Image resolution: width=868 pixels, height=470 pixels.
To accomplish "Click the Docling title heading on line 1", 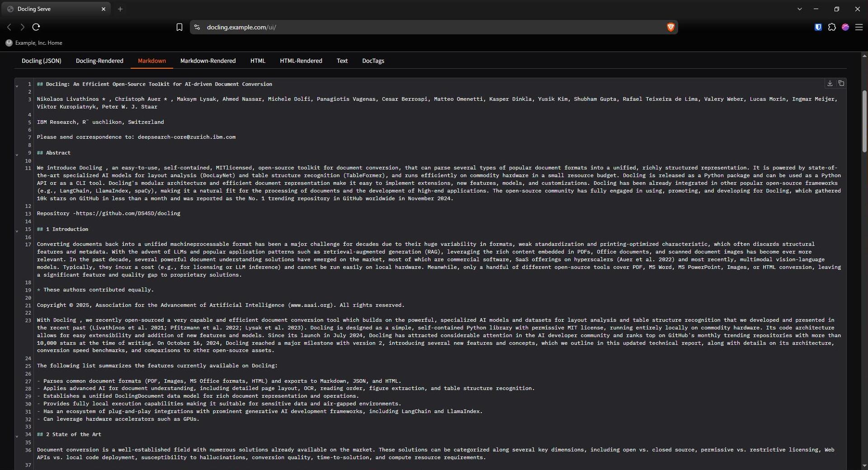I will point(155,84).
